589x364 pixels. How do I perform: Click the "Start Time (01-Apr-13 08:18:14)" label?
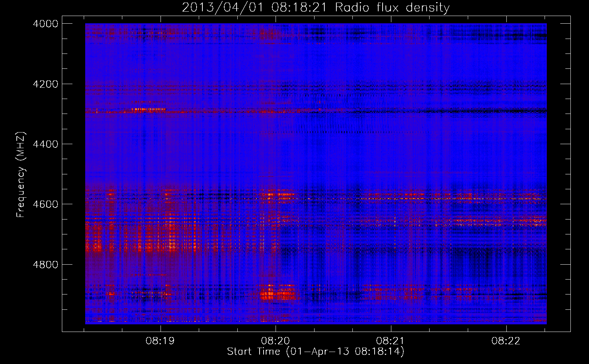[316, 352]
